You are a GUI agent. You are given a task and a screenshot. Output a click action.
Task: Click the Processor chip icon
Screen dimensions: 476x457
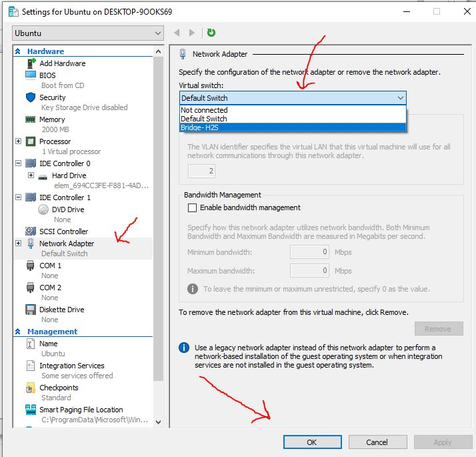point(31,141)
